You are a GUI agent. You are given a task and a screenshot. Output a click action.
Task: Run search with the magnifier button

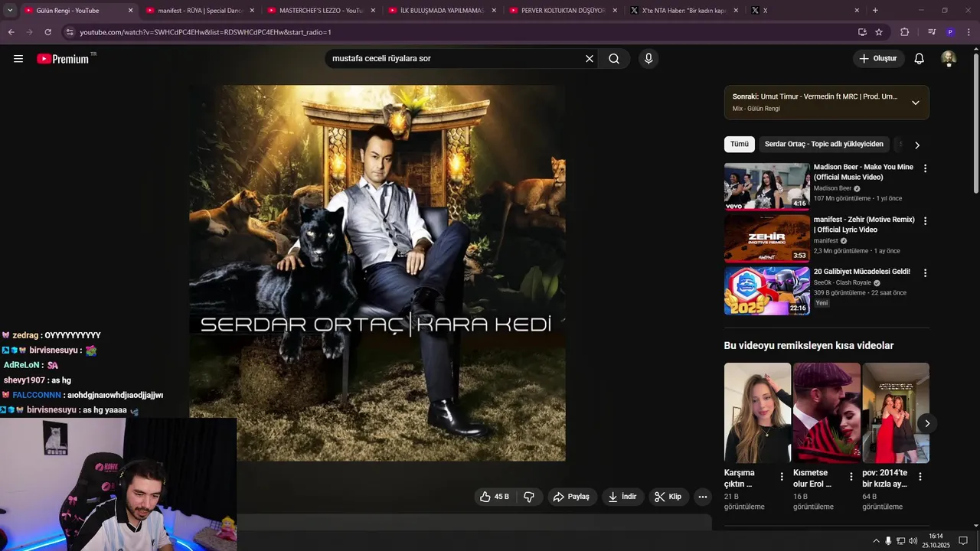coord(614,59)
